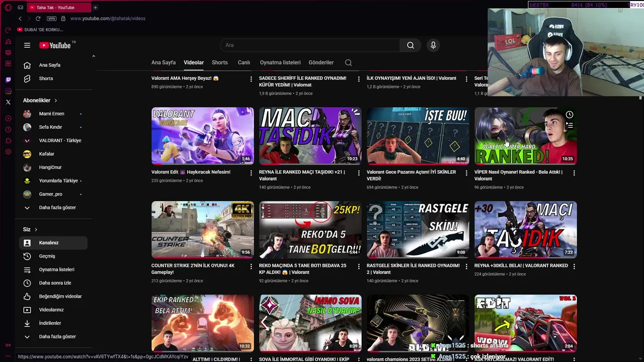Image resolution: width=644 pixels, height=362 pixels.
Task: Switch to Ana Sayfa channel tab
Action: 164,63
